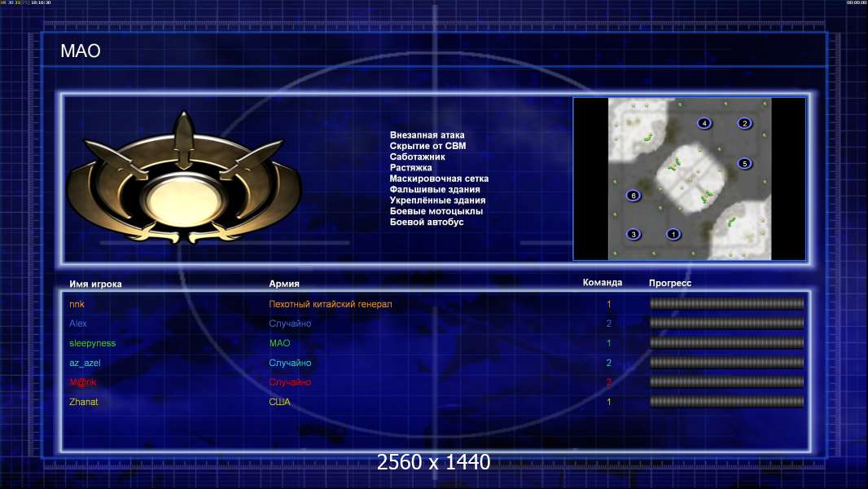Click ability 'Фальшивые здания'
The height and width of the screenshot is (489, 868).
point(435,189)
